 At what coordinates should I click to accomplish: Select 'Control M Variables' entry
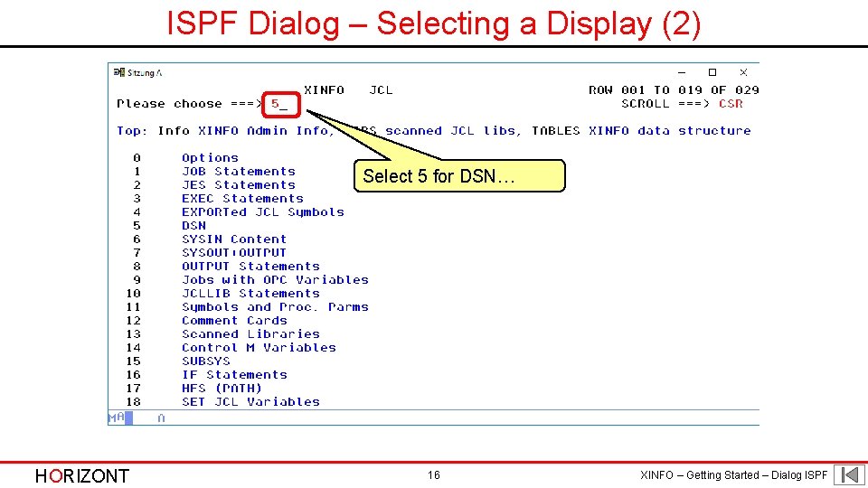259,347
